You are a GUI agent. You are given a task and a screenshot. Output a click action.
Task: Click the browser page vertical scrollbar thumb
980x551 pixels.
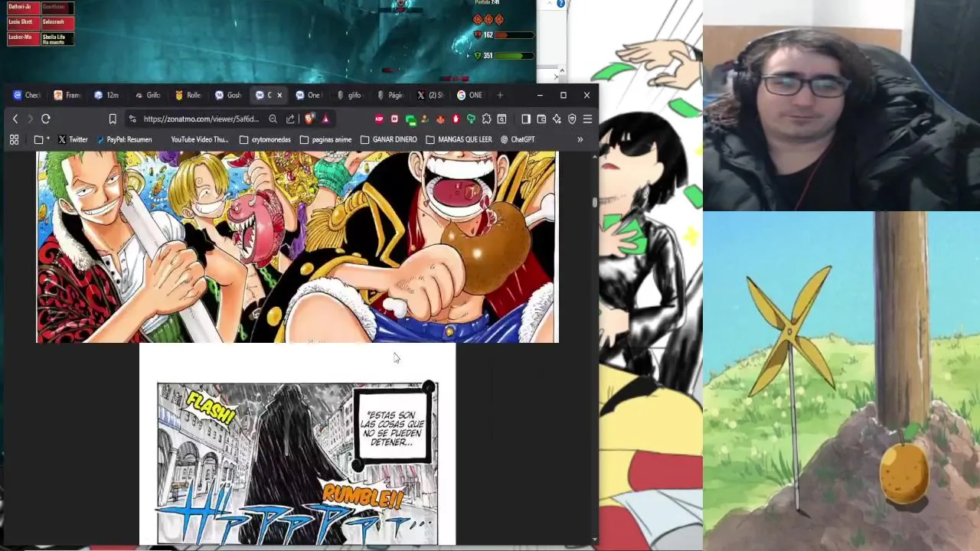(x=594, y=202)
